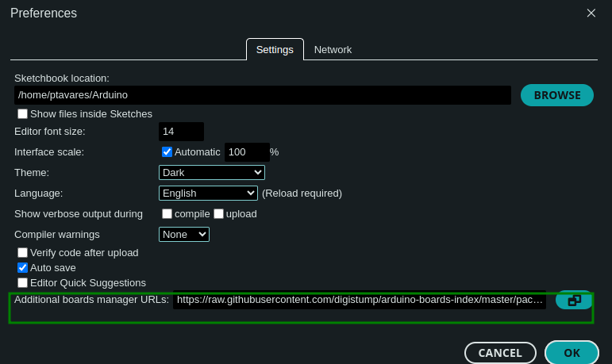The height and width of the screenshot is (364, 612).
Task: Click the Additional boards manager URLs field
Action: [360, 300]
